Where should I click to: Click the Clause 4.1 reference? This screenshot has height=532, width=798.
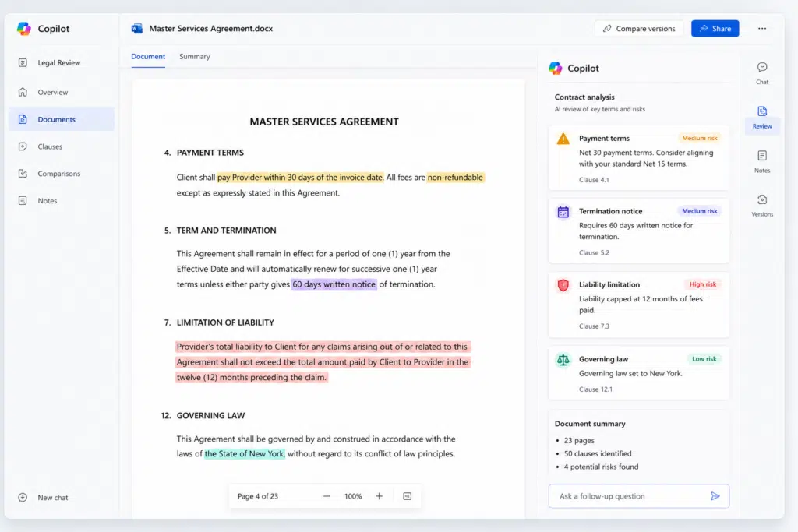594,179
